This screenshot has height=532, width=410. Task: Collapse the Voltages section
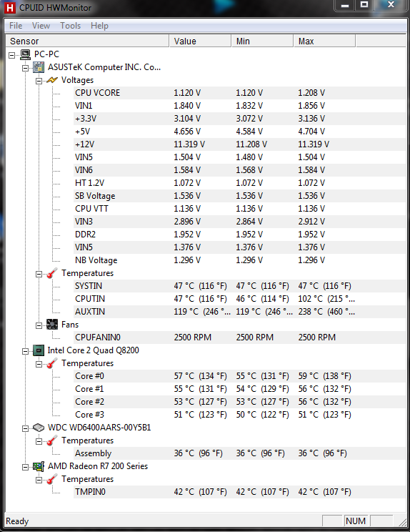click(39, 81)
